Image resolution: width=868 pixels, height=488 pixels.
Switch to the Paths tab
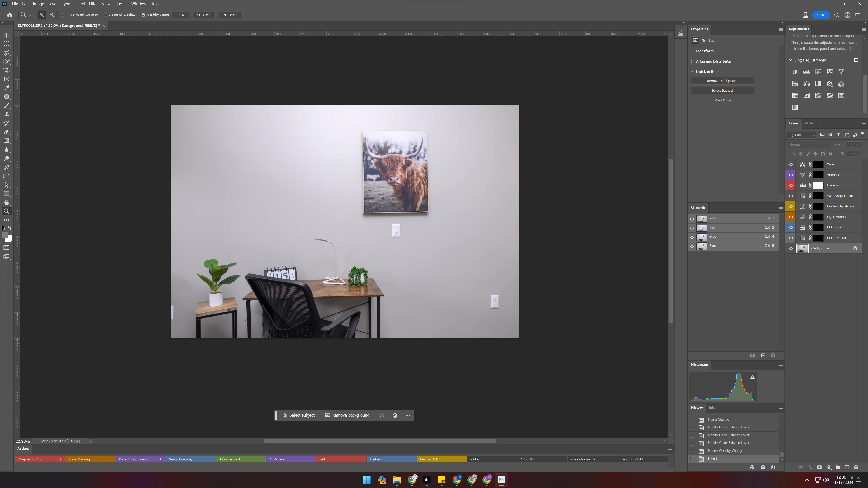[x=808, y=123]
